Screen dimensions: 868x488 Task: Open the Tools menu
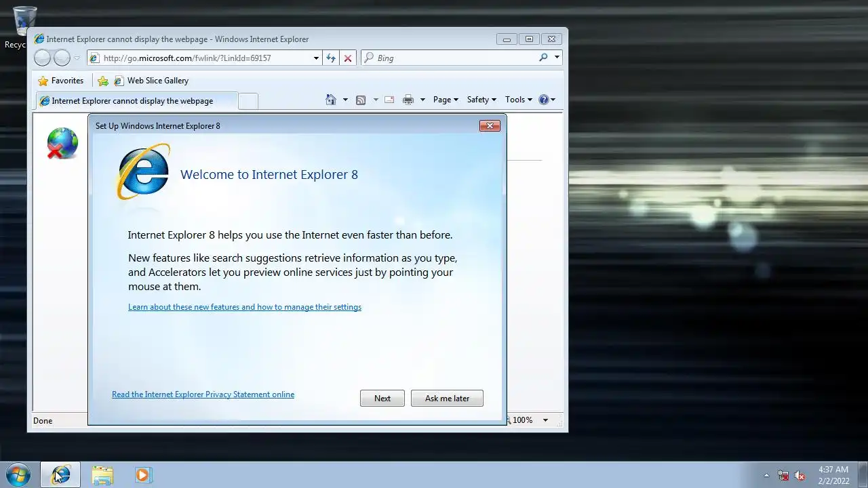[x=519, y=100]
